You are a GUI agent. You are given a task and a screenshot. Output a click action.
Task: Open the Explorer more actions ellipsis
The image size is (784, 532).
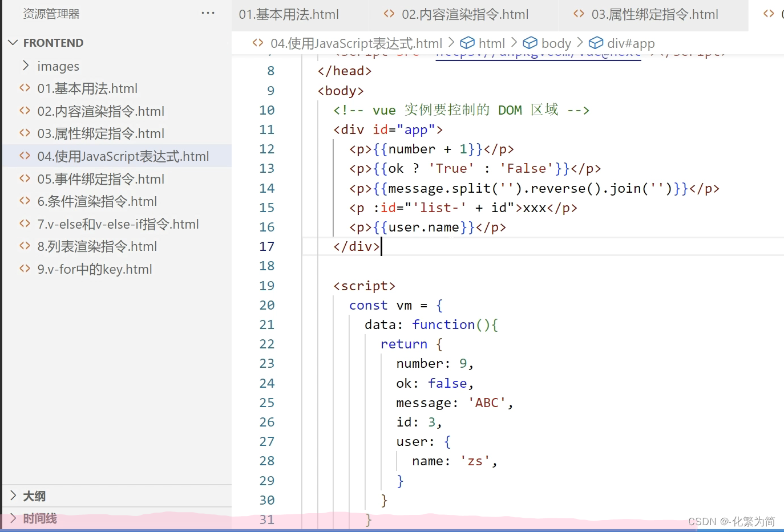click(x=208, y=13)
